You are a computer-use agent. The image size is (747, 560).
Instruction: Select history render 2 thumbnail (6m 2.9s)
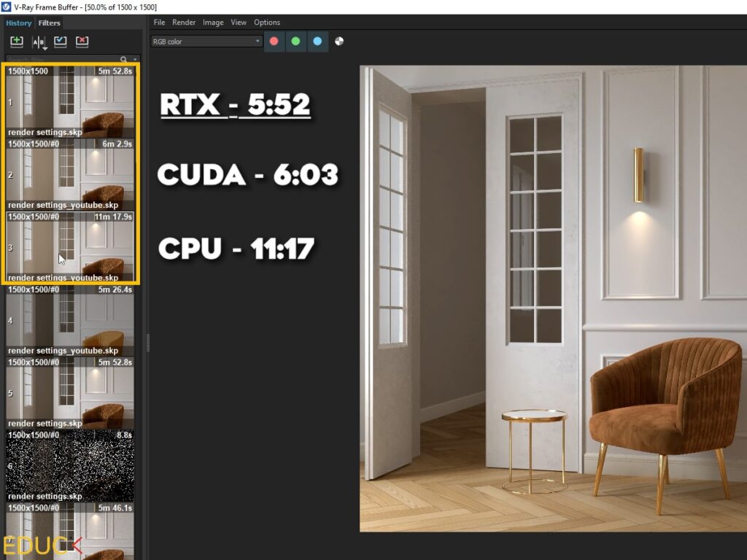pyautogui.click(x=70, y=175)
